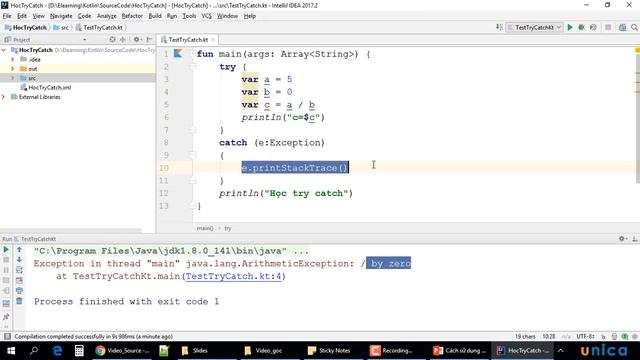Screen dimensions: 640x360
Task: Click the Kotlin run gutter icon on line 1
Action: (178, 53)
